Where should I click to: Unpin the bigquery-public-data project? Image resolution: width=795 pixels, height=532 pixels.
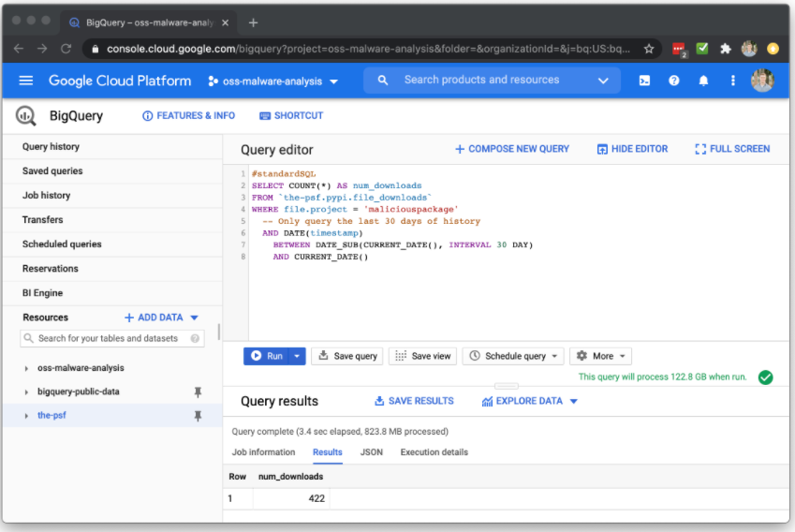pos(198,392)
